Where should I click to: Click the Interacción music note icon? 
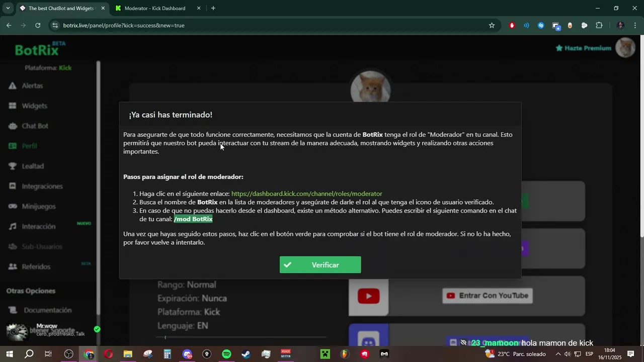(x=13, y=227)
